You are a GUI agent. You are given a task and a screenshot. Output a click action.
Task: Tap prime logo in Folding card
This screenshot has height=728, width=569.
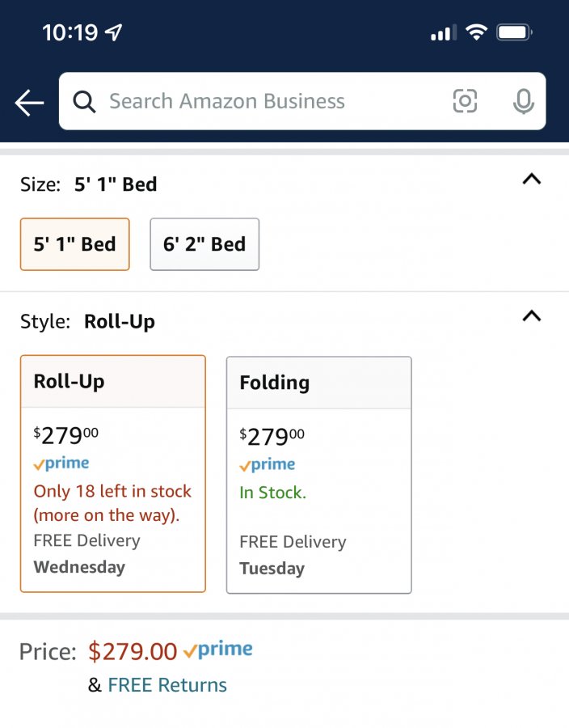point(267,464)
